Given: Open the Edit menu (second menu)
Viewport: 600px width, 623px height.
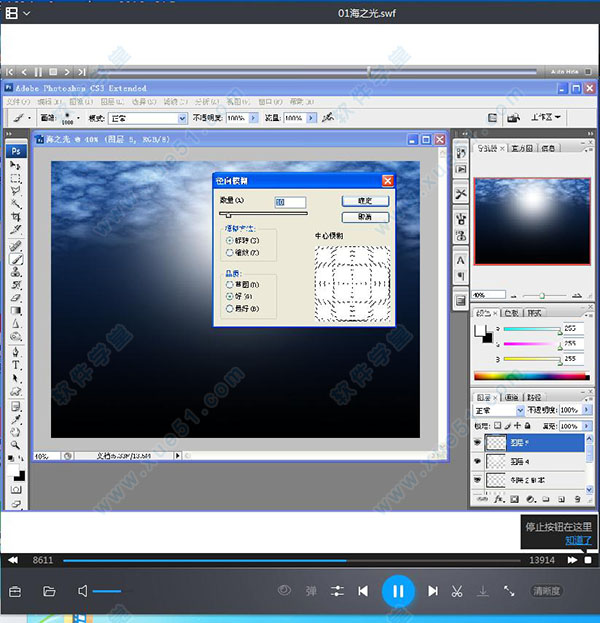Looking at the screenshot, I should tap(50, 102).
